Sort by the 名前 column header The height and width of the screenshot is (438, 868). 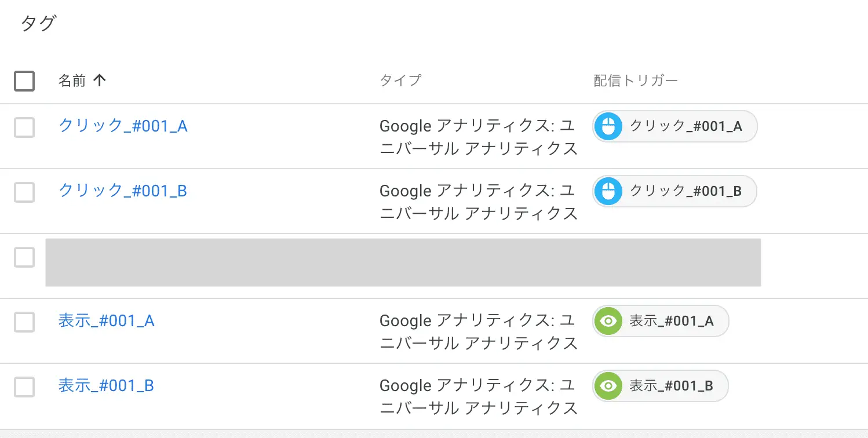72,81
